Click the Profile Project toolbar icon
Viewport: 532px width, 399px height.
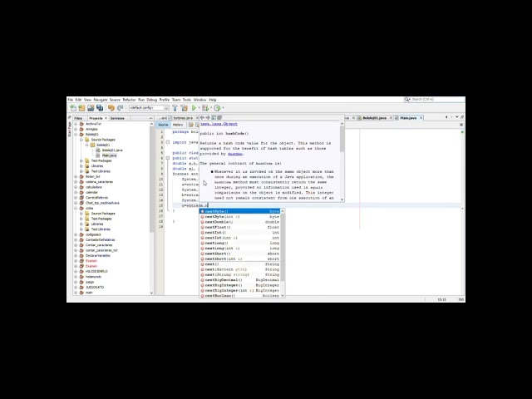(x=217, y=108)
